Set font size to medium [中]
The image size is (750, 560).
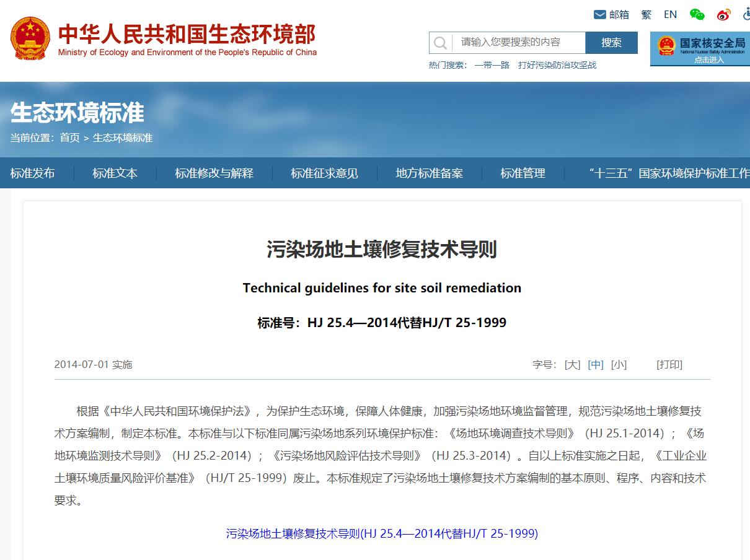[596, 364]
